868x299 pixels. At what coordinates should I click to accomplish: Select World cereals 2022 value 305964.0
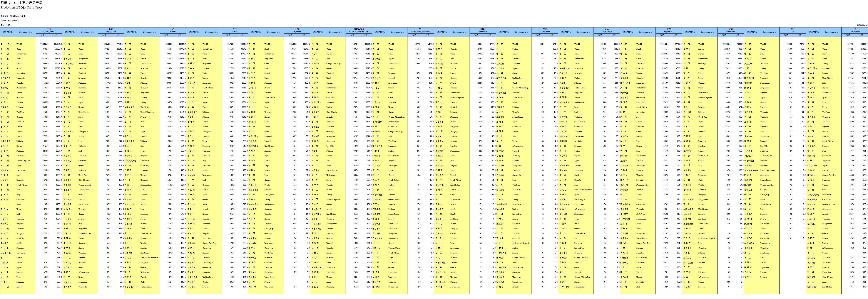pyautogui.click(x=58, y=44)
